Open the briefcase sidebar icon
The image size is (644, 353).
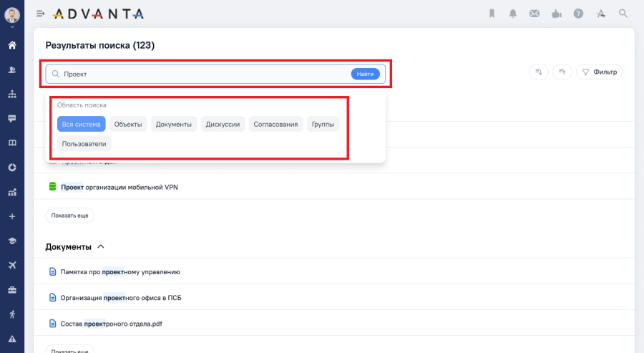12,290
